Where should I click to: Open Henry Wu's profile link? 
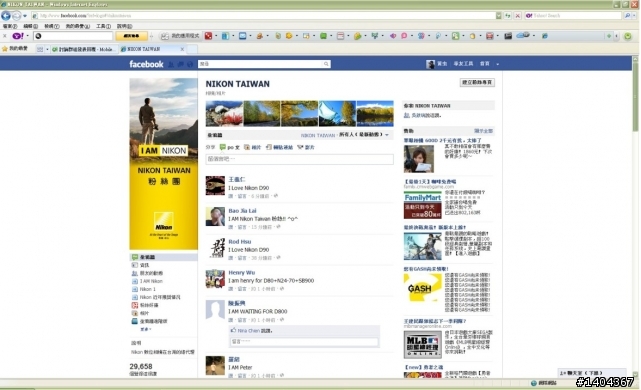241,272
